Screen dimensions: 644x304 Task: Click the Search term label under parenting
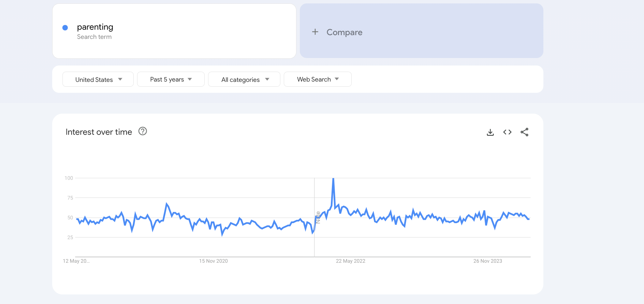pos(94,37)
